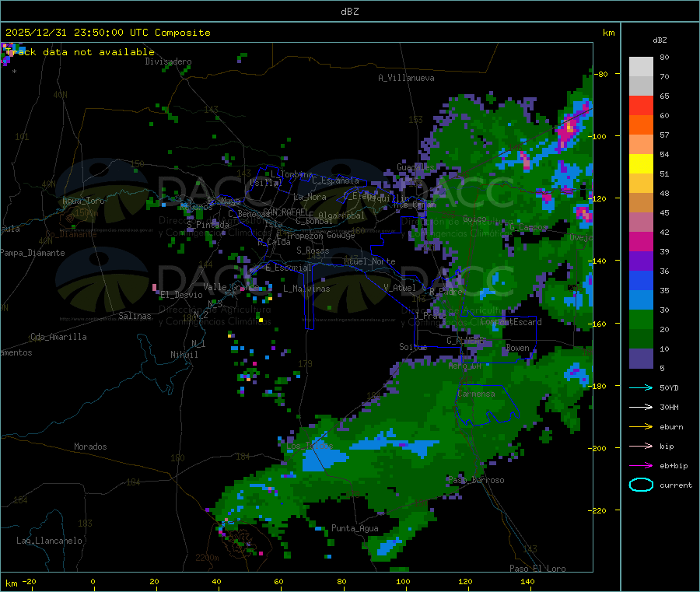Click the 'SAN_RAFAEL' map label
This screenshot has width=700, height=592.
click(x=285, y=212)
